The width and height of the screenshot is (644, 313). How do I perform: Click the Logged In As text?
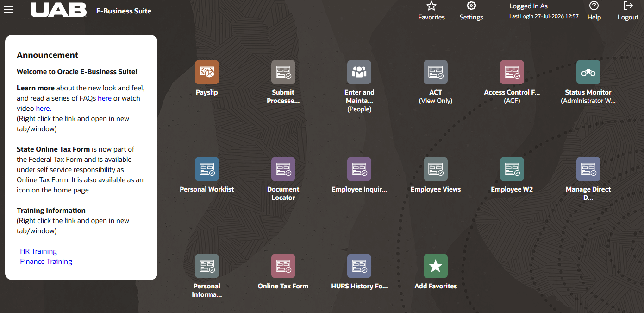pos(528,6)
